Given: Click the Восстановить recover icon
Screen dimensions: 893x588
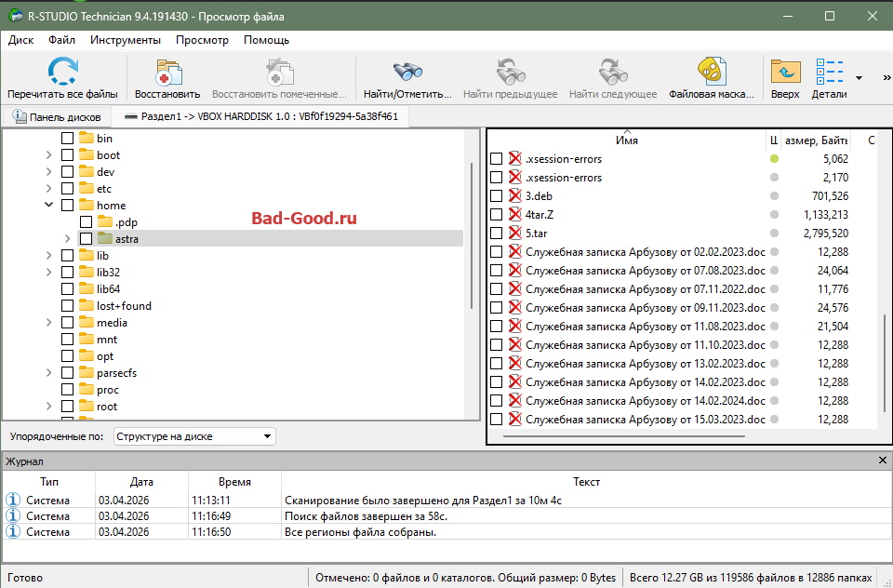Looking at the screenshot, I should click(x=167, y=73).
